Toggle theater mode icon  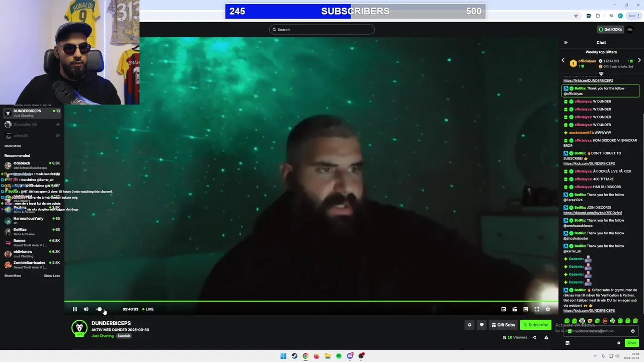[526, 309]
